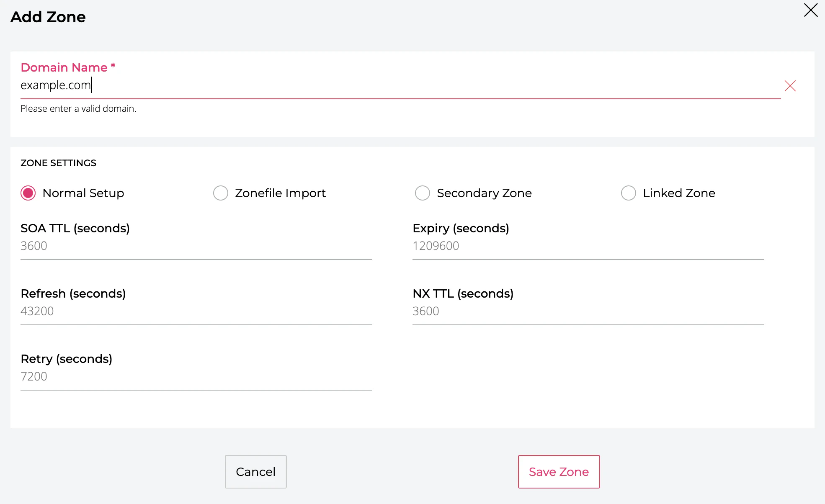Screen dimensions: 825x504
Task: Click into the Expiry seconds field
Action: pos(588,246)
